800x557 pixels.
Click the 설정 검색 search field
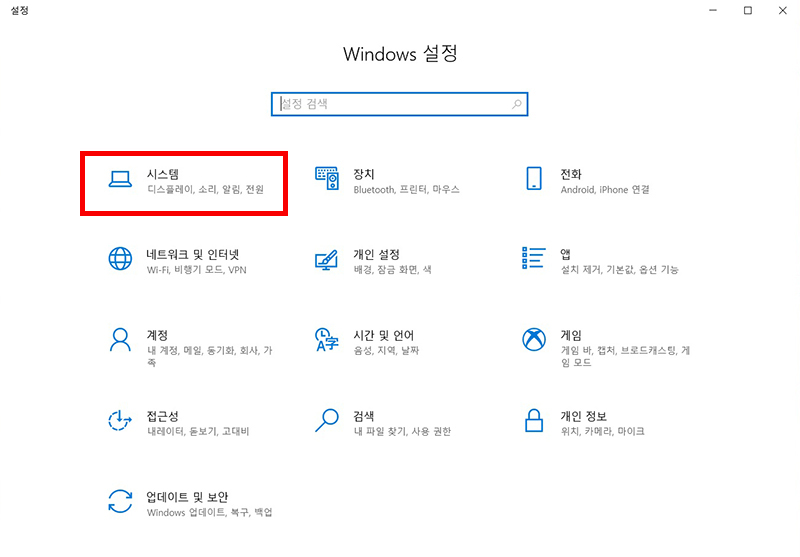point(399,104)
